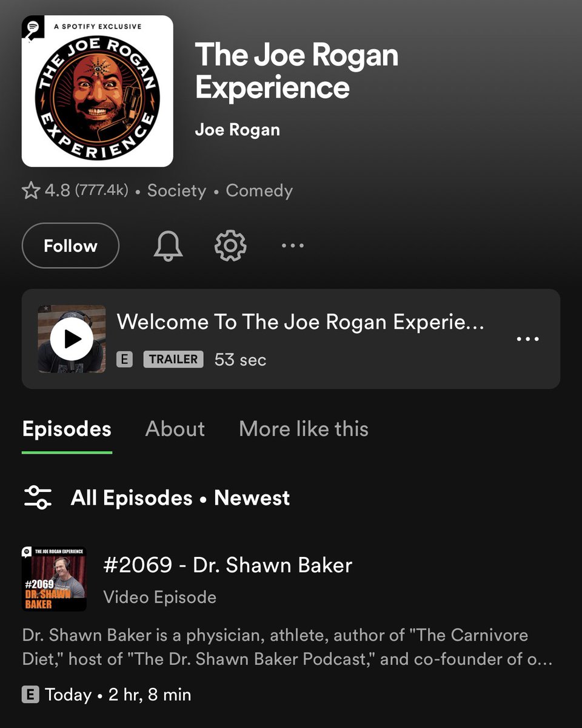The width and height of the screenshot is (582, 728).
Task: Switch to the About tab
Action: click(x=175, y=429)
